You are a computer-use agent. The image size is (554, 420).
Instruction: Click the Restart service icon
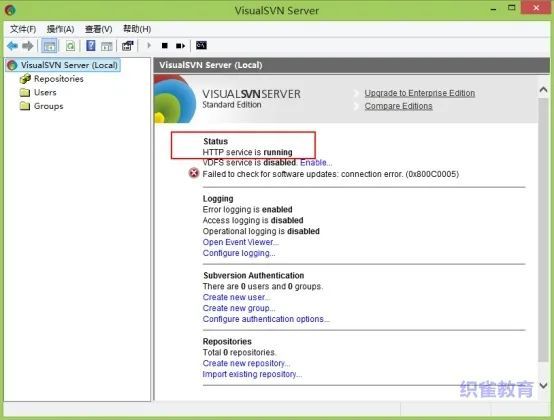181,46
